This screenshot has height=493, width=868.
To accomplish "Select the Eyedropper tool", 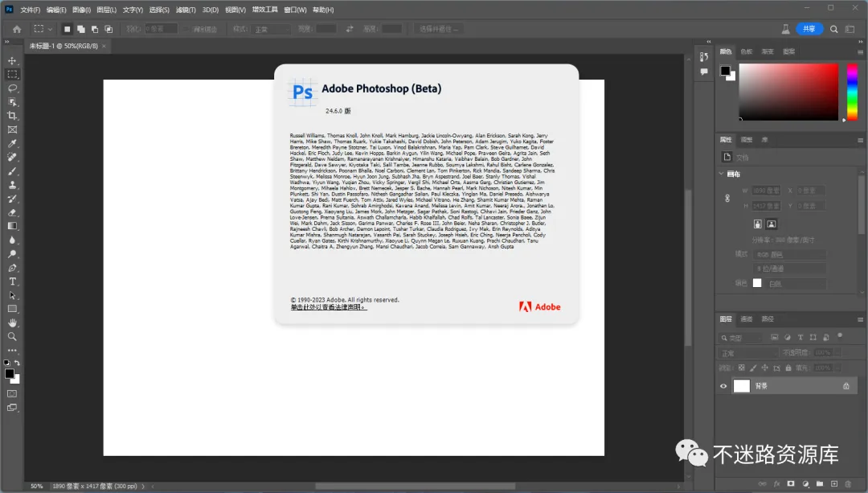I will pos(12,143).
